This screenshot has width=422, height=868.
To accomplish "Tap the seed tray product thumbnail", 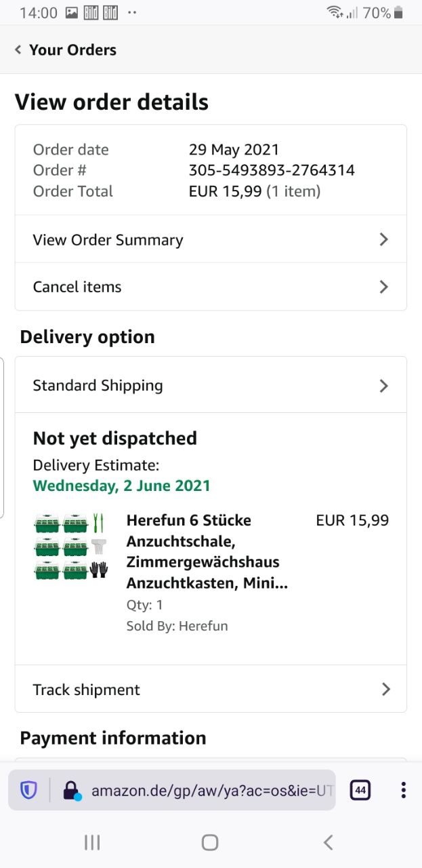I will tap(70, 546).
